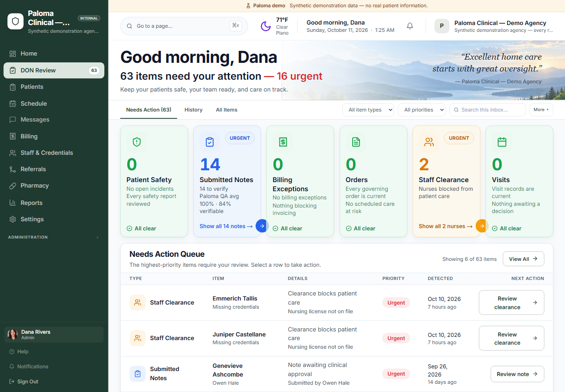This screenshot has width=565, height=392.
Task: Open Staff & Credentials in the sidebar
Action: point(54,153)
